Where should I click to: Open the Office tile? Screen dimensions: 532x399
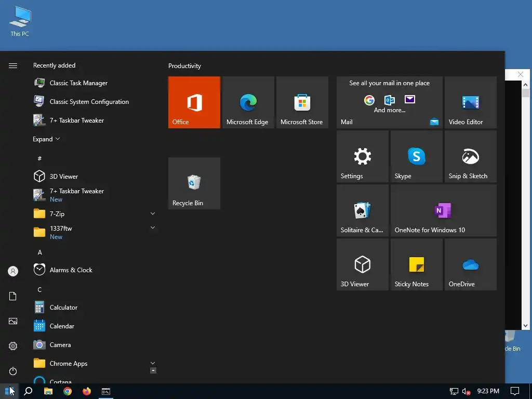point(194,102)
